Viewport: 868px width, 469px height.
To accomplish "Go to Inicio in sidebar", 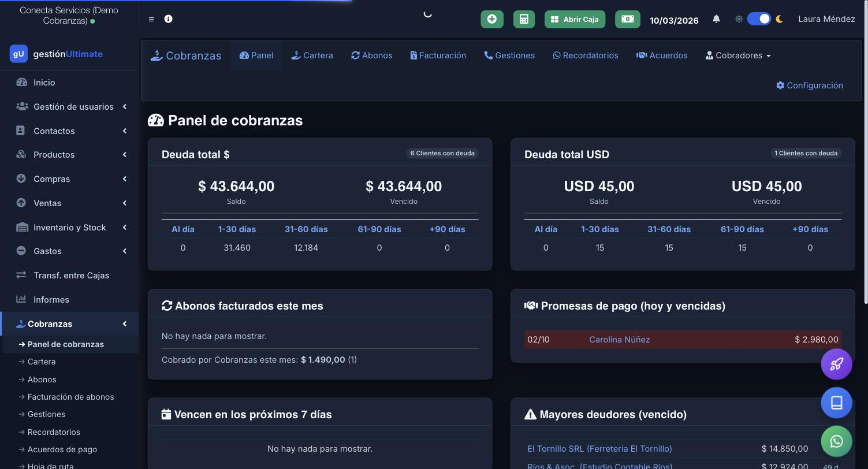I will [69, 83].
